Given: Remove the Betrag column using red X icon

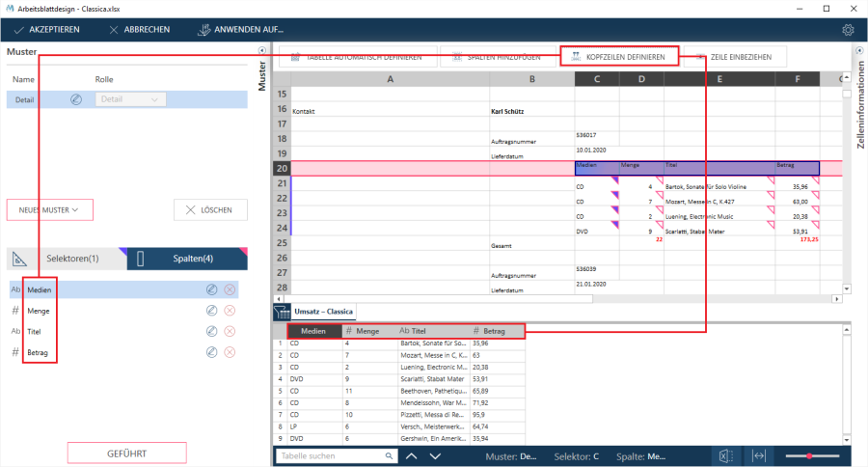Looking at the screenshot, I should 230,353.
